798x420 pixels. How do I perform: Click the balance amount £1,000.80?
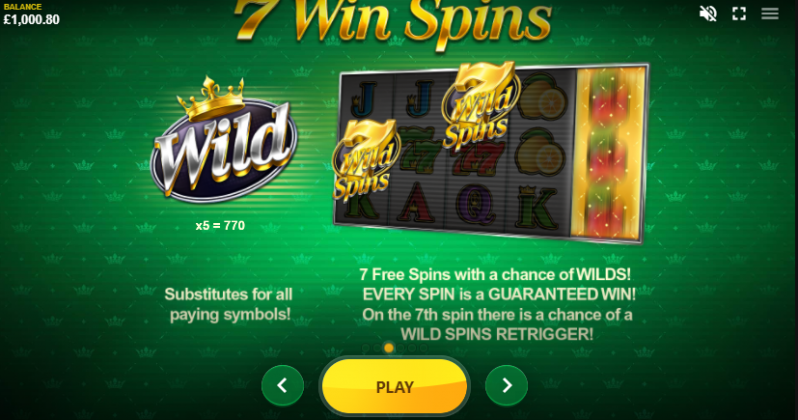click(32, 19)
